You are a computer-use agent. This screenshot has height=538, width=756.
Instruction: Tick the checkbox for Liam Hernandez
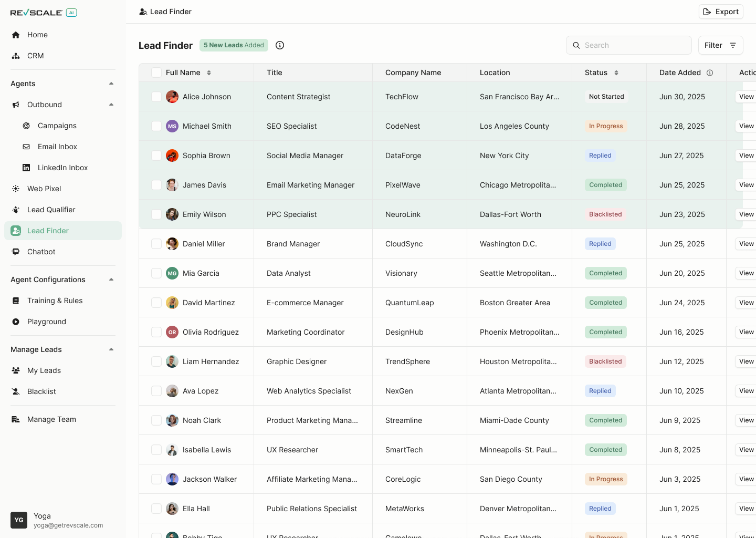[156, 361]
